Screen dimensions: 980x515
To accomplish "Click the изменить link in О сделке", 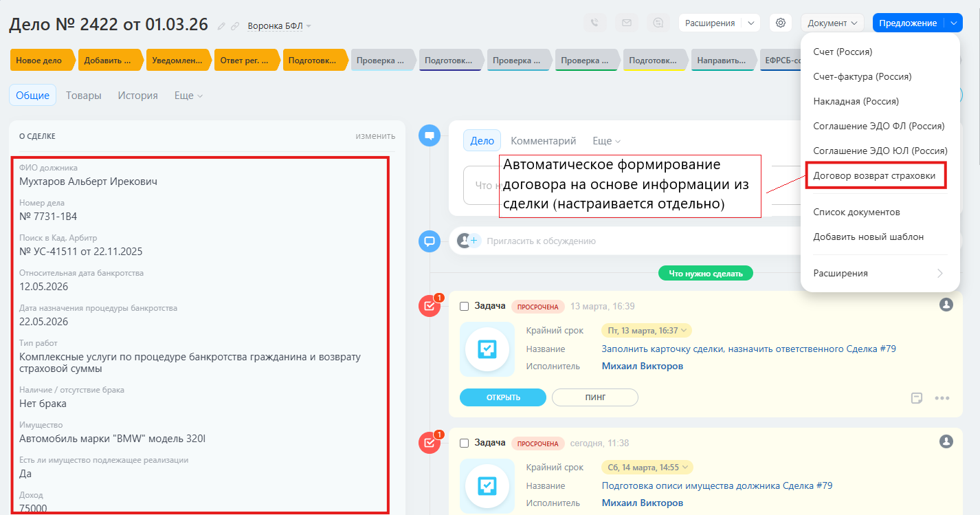I will pos(375,136).
